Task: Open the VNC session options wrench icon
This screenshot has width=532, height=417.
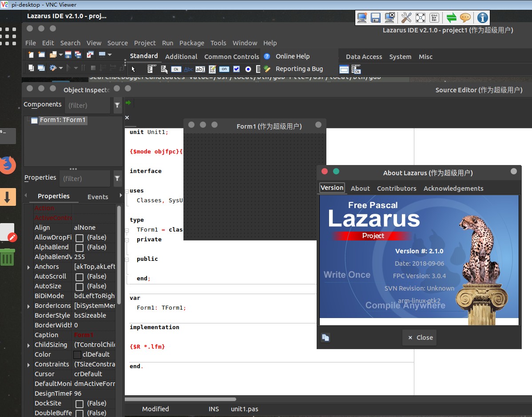Action: pos(406,18)
